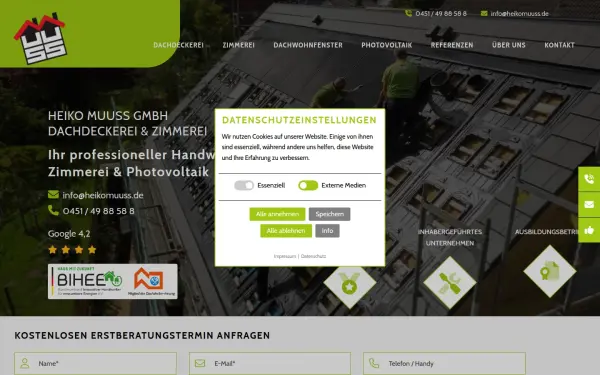The width and height of the screenshot is (600, 375).
Task: Click the BIHEE badge logo
Action: pyautogui.click(x=89, y=281)
